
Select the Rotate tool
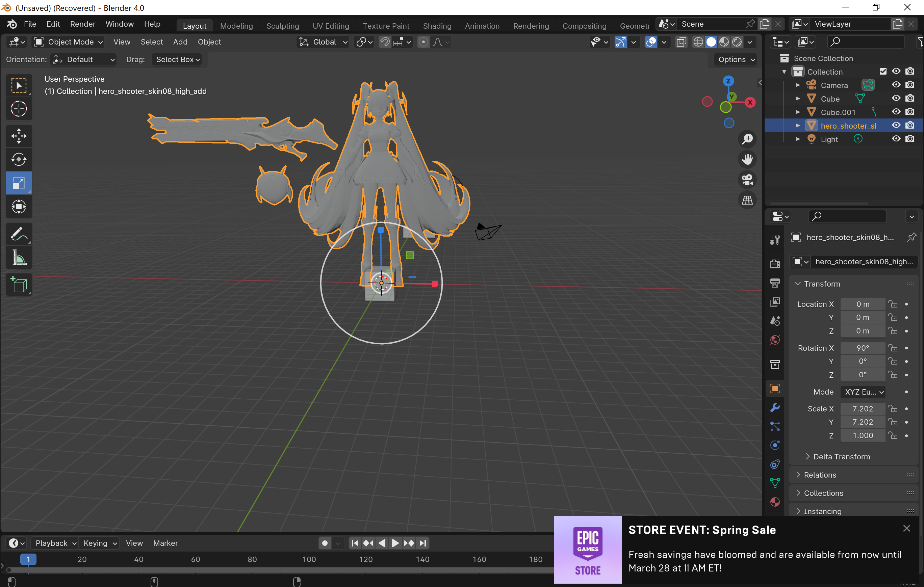[x=19, y=160]
